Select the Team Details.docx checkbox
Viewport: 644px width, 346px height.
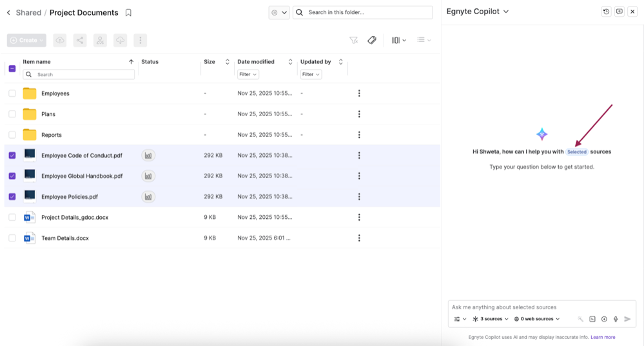[12, 238]
